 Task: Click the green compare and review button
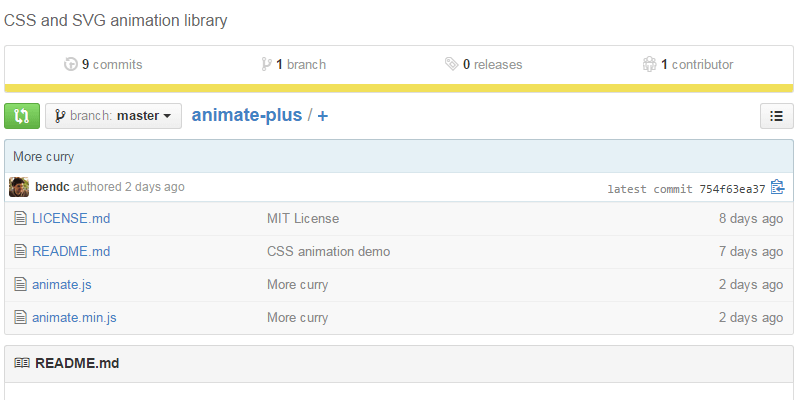coord(22,116)
